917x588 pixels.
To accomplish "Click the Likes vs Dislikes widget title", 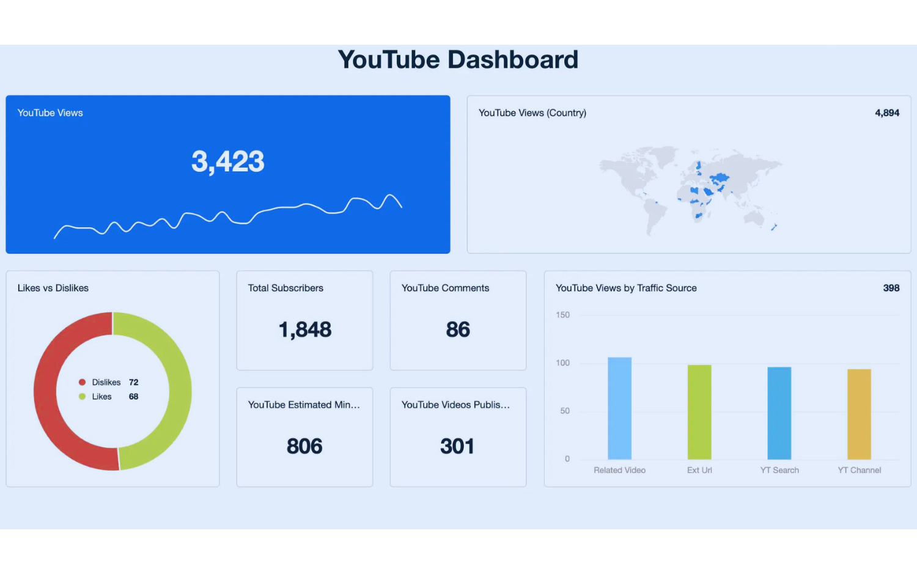I will 53,288.
